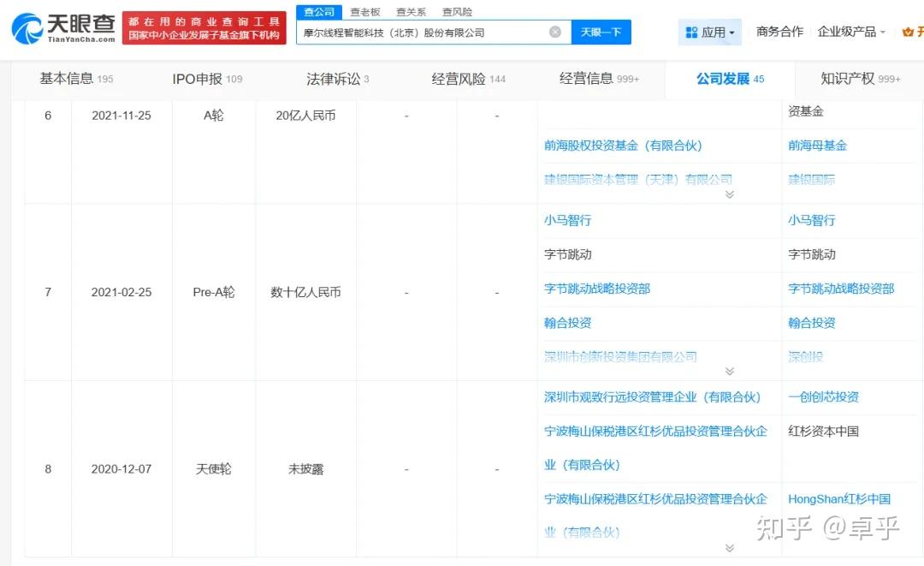Open the 基本信息 section tab
The height and width of the screenshot is (566, 924).
coord(68,78)
